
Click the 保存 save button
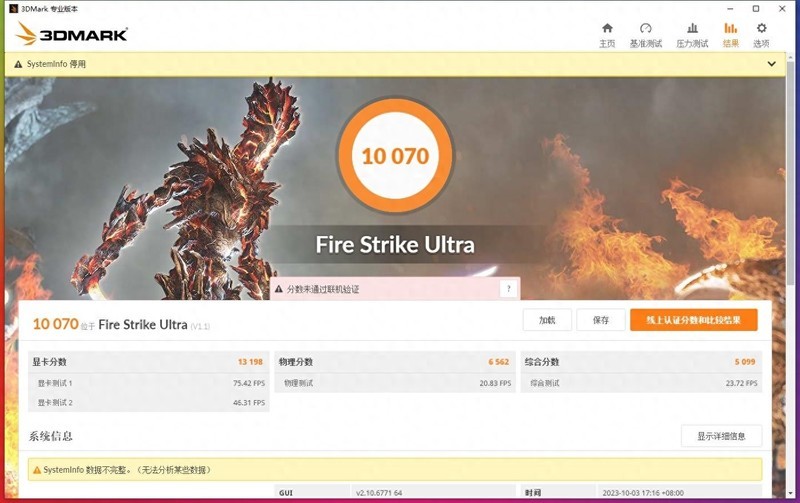(601, 320)
